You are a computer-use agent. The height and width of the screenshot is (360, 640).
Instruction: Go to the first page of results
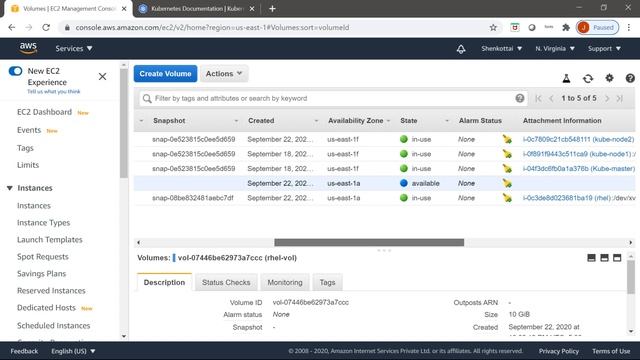(538, 98)
